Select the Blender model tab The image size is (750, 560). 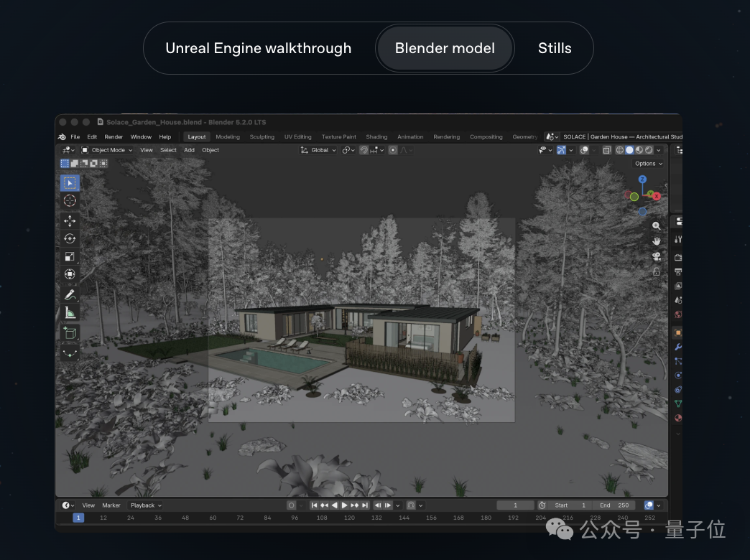[x=445, y=48]
